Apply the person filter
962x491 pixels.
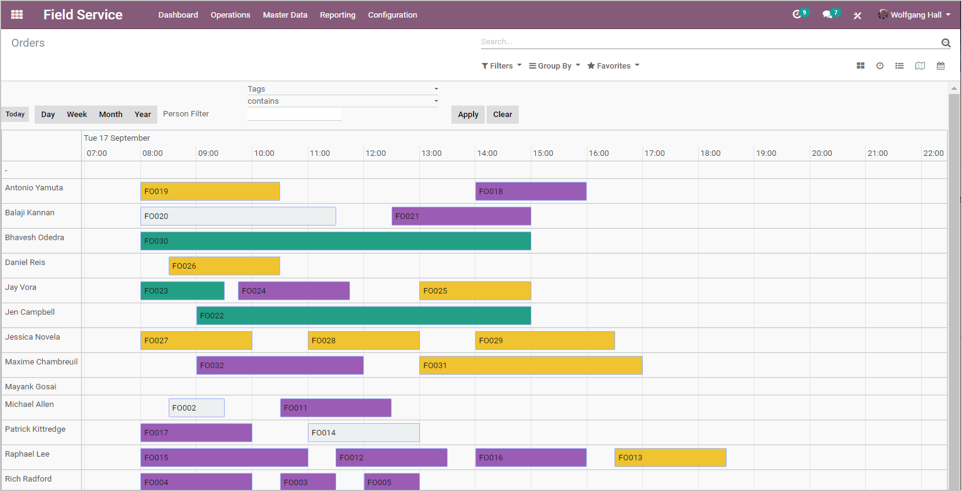pos(468,114)
